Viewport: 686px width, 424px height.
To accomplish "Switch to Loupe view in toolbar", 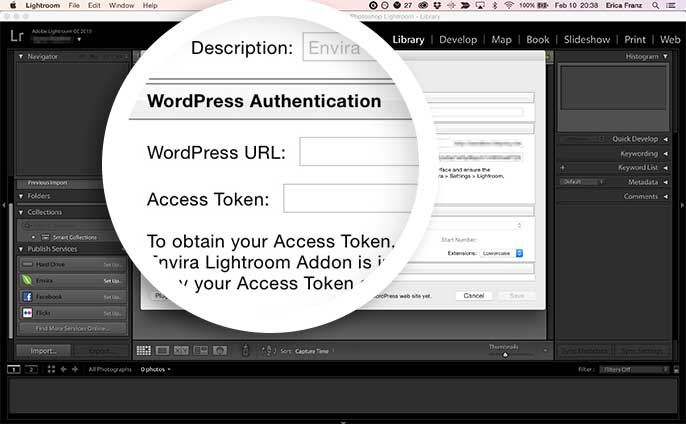I will click(x=162, y=350).
